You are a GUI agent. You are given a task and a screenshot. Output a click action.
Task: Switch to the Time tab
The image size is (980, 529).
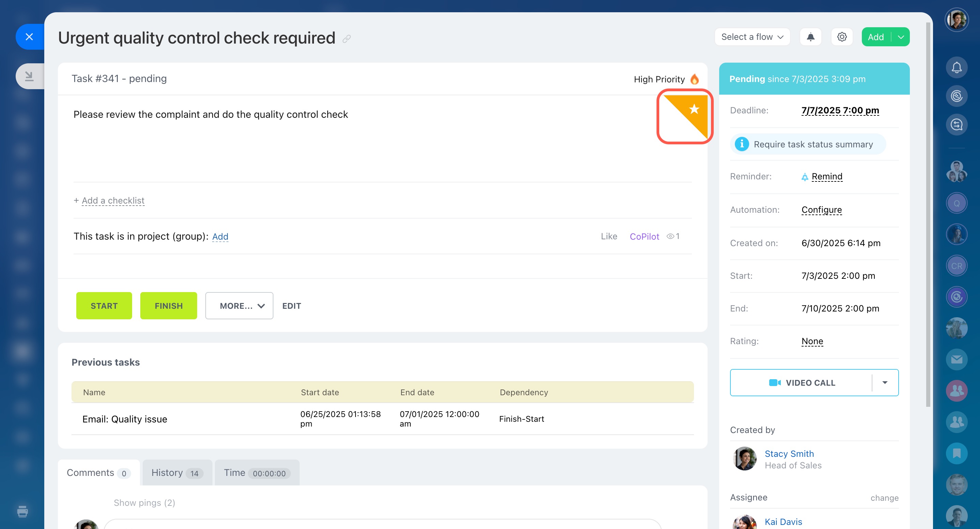257,473
